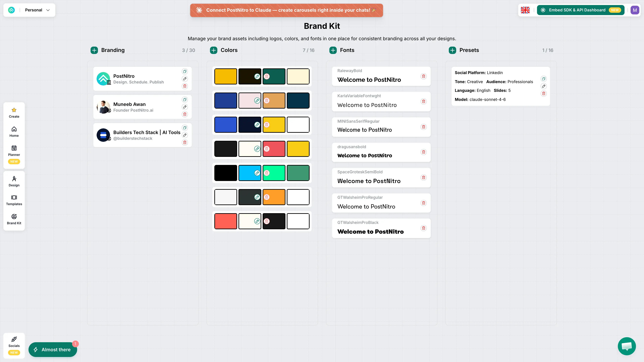Click the PostNitro logo icon

(x=12, y=10)
